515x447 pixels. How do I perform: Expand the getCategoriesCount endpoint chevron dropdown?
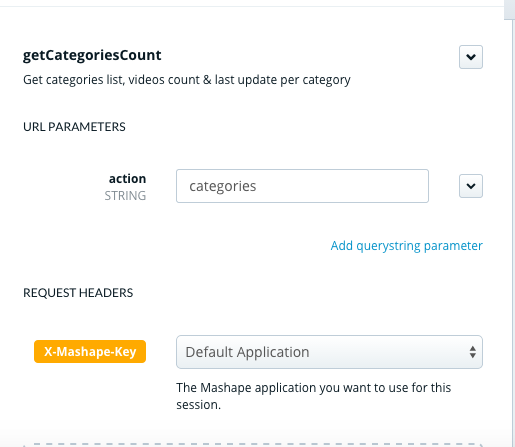coord(471,57)
